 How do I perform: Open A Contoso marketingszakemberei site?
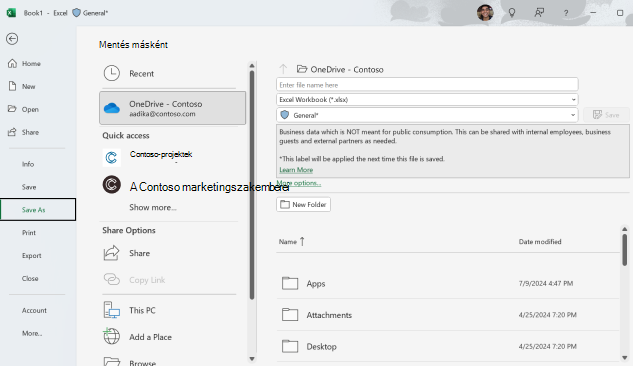pos(209,187)
